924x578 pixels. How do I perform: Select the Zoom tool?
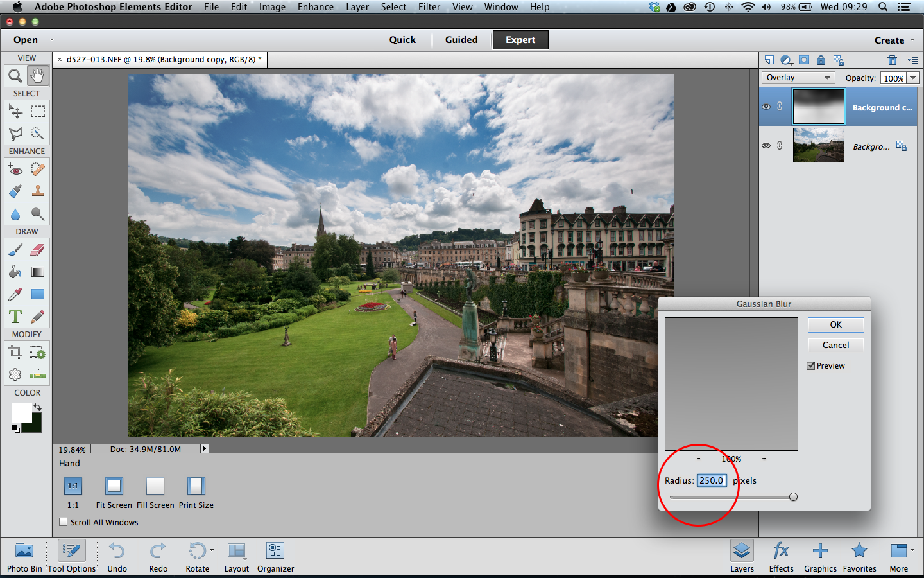15,75
